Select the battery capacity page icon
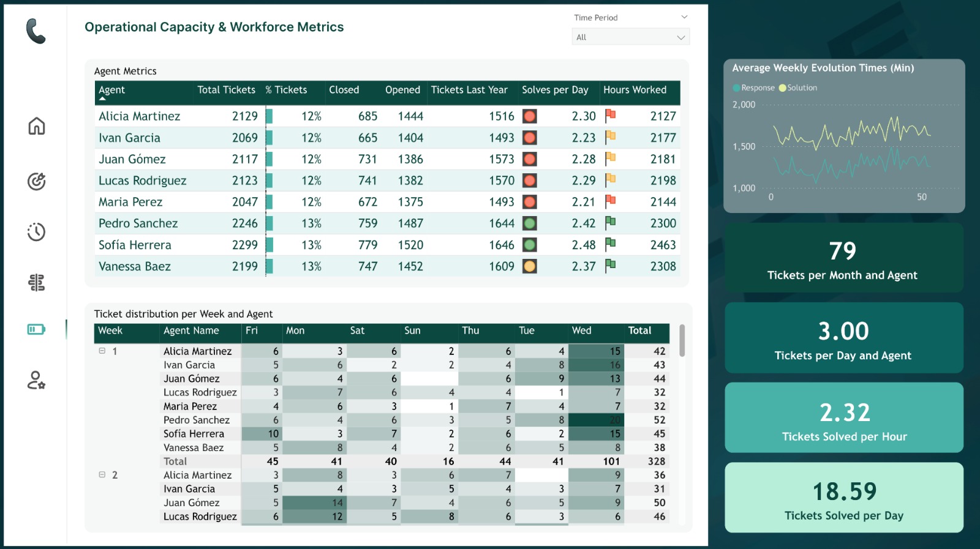Image resolution: width=980 pixels, height=549 pixels. tap(37, 329)
